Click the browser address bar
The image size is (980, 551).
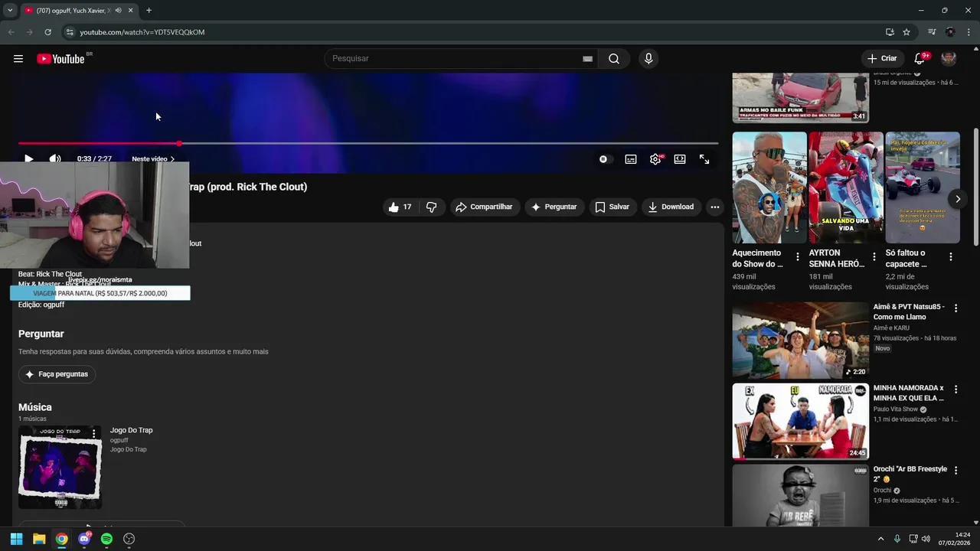[x=475, y=32]
